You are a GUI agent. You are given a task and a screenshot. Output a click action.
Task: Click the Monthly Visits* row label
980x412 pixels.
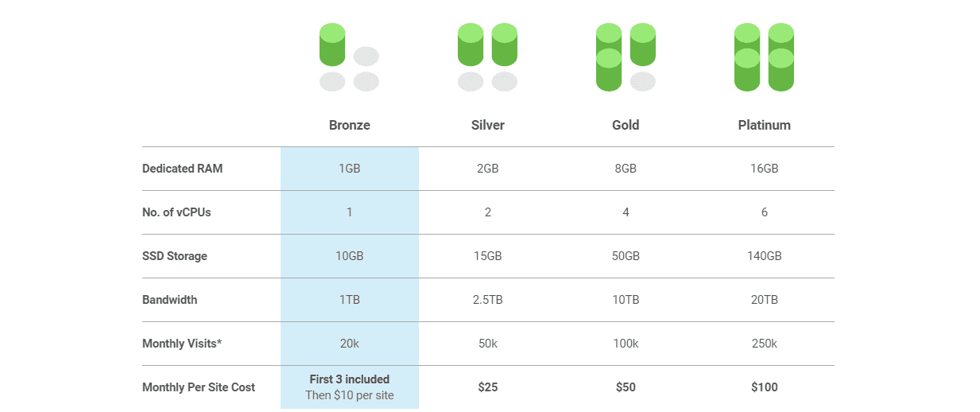click(x=182, y=344)
